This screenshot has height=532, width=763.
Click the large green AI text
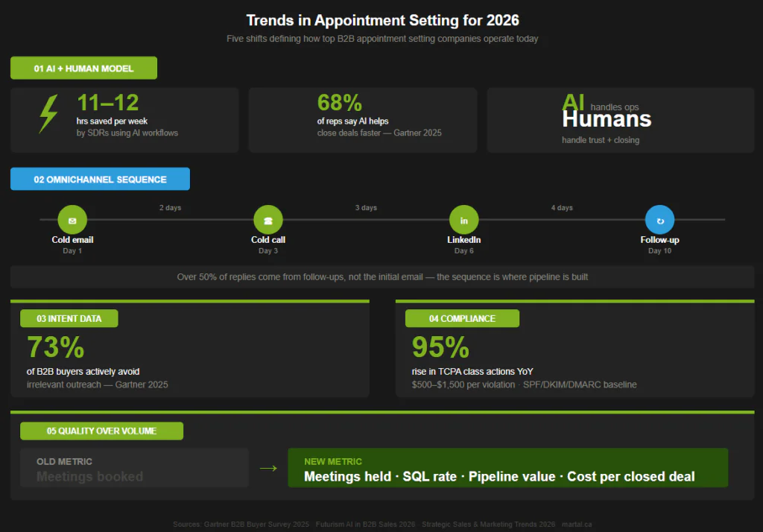(573, 102)
